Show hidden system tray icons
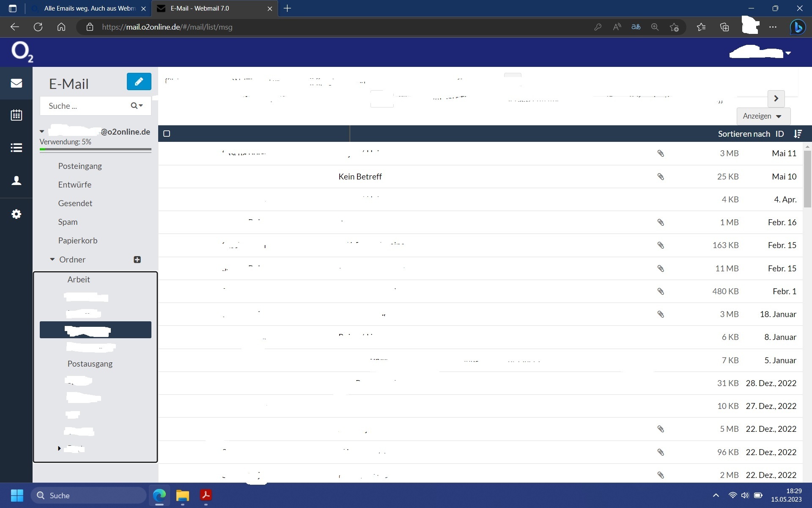Viewport: 812px width, 508px height. [x=716, y=495]
